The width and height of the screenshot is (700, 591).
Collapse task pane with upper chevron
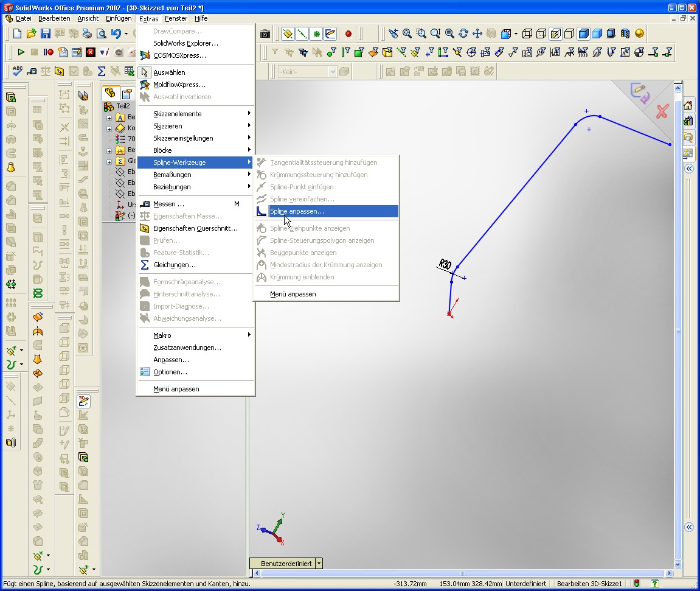point(689,169)
